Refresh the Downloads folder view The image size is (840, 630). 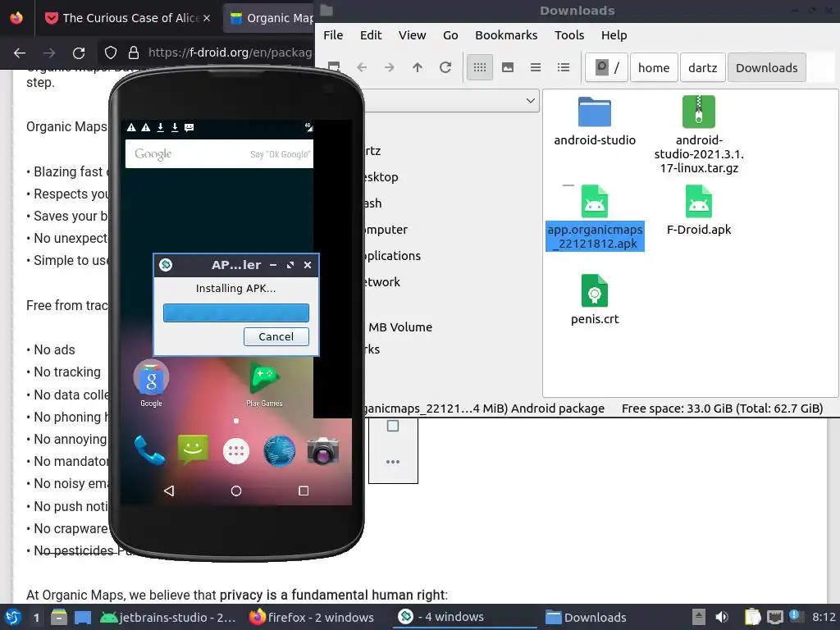point(445,67)
